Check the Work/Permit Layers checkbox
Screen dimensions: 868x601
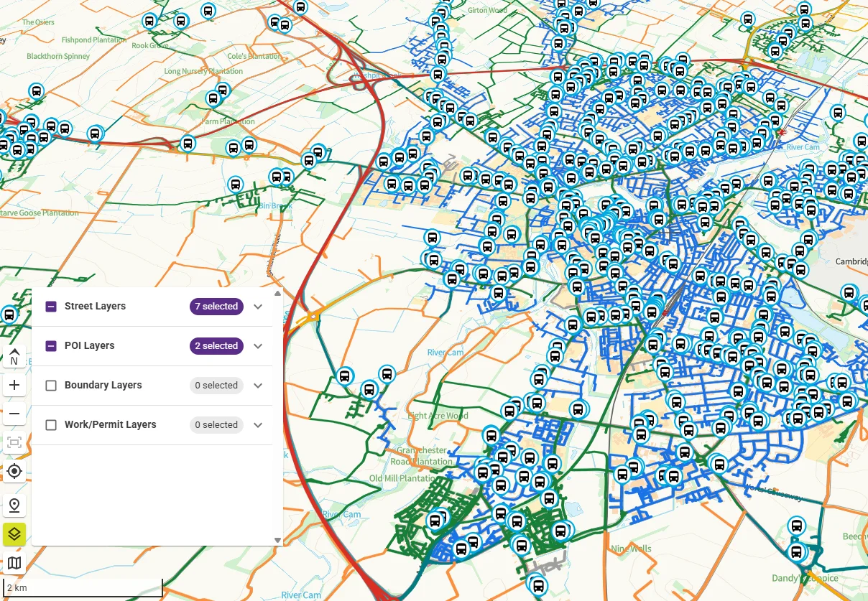pyautogui.click(x=51, y=425)
